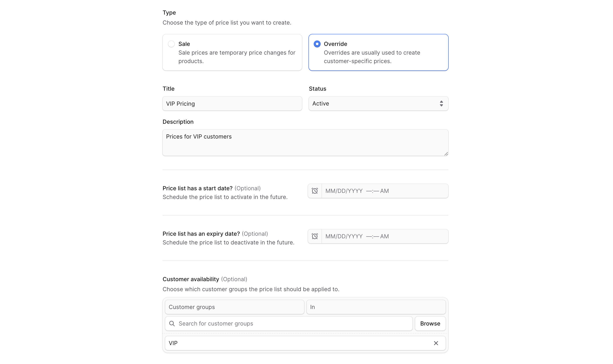Open the In operator dropdown

pos(376,307)
